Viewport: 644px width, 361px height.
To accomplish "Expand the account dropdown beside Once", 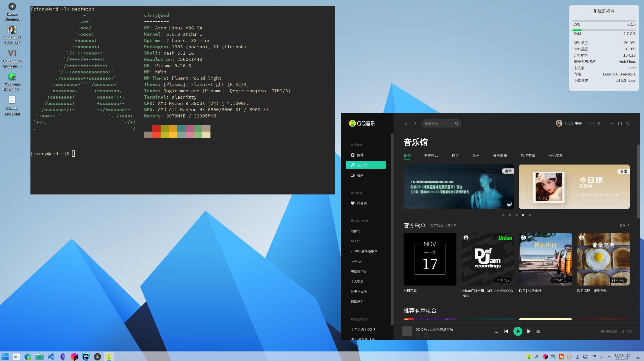I will click(586, 124).
